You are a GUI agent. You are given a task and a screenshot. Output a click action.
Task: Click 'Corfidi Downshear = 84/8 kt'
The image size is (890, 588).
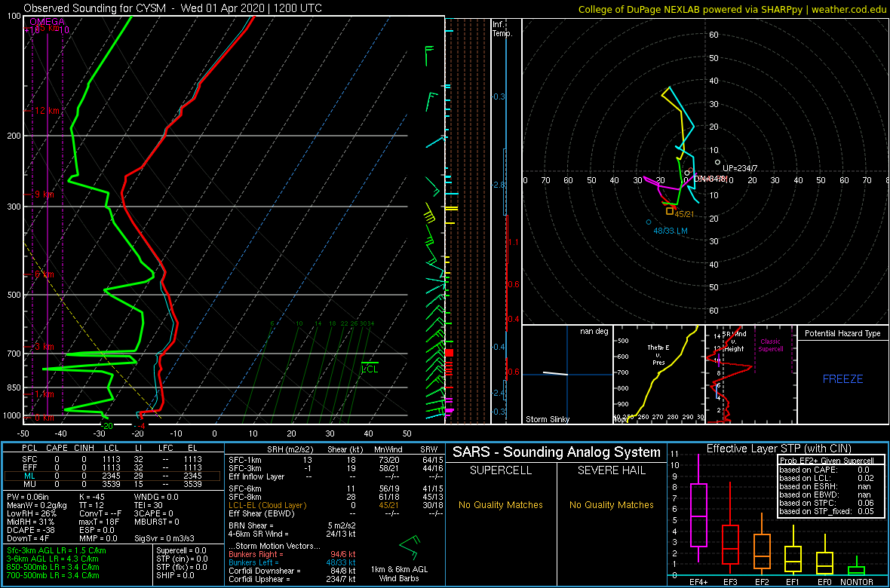(292, 571)
